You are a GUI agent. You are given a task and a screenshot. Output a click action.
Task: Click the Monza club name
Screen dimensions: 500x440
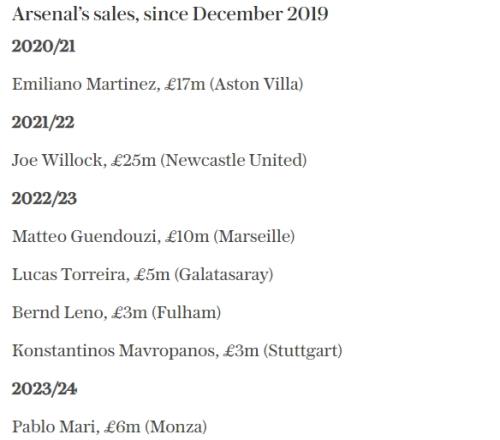coord(176,427)
